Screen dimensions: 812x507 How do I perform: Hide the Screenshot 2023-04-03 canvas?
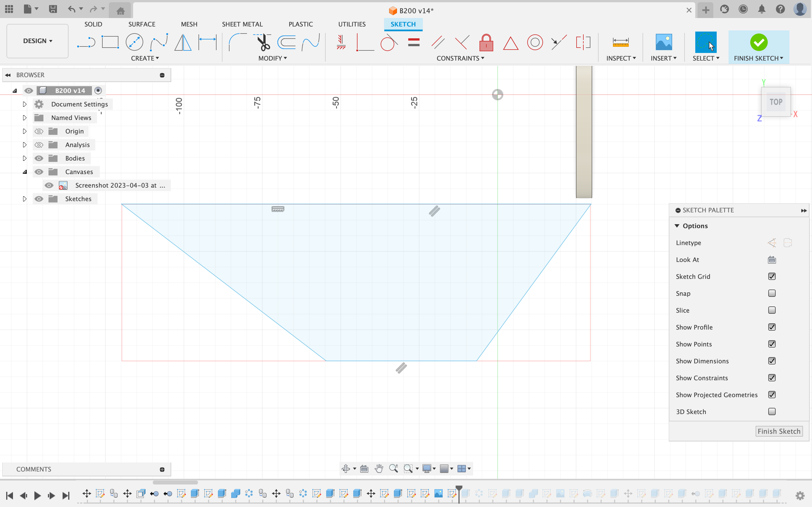[49, 185]
